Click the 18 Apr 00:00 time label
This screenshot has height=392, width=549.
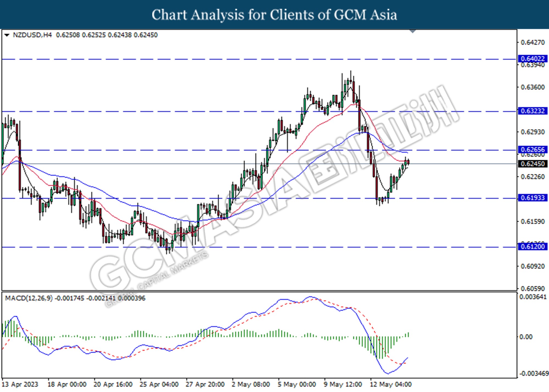(x=67, y=384)
